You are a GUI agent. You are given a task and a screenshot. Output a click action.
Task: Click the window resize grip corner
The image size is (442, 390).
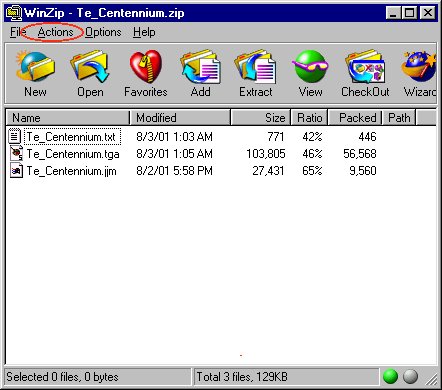tap(432, 379)
